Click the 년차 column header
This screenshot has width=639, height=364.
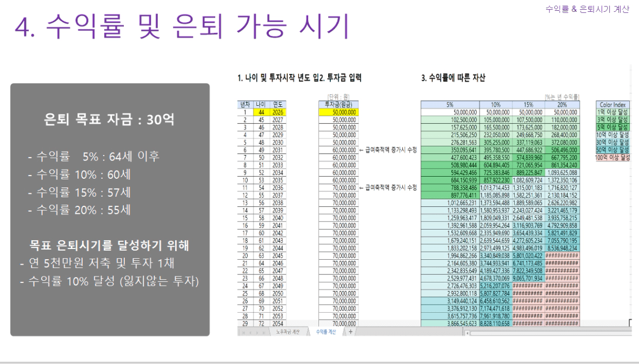pos(245,105)
